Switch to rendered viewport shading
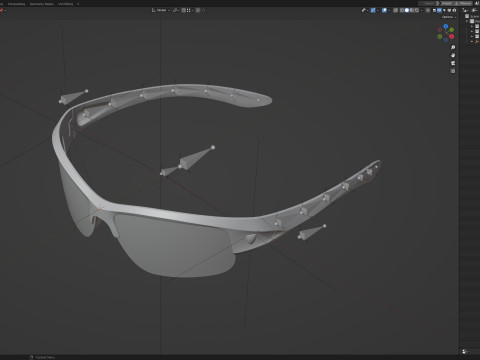Viewport: 480px width, 360px height. coord(417,10)
